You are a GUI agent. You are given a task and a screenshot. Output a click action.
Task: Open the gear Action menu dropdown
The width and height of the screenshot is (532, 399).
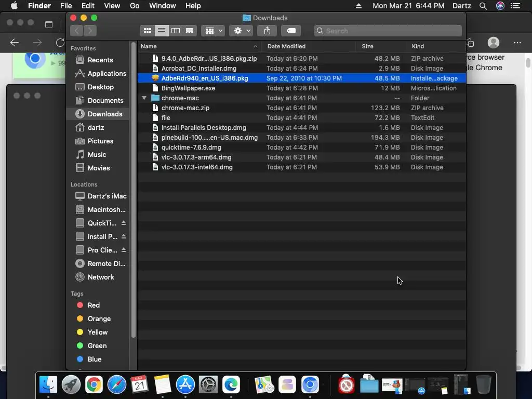[x=241, y=31]
